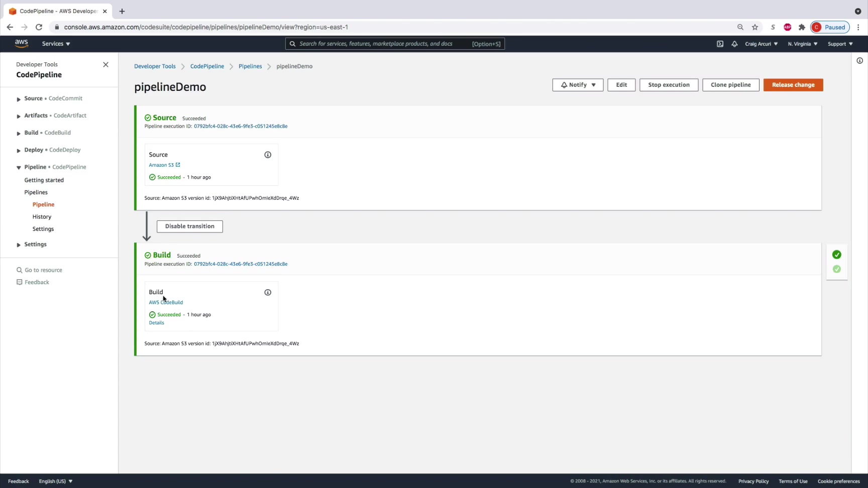Screen dimensions: 868x488
Task: Select Pipeline sidebar item
Action: pos(44,204)
